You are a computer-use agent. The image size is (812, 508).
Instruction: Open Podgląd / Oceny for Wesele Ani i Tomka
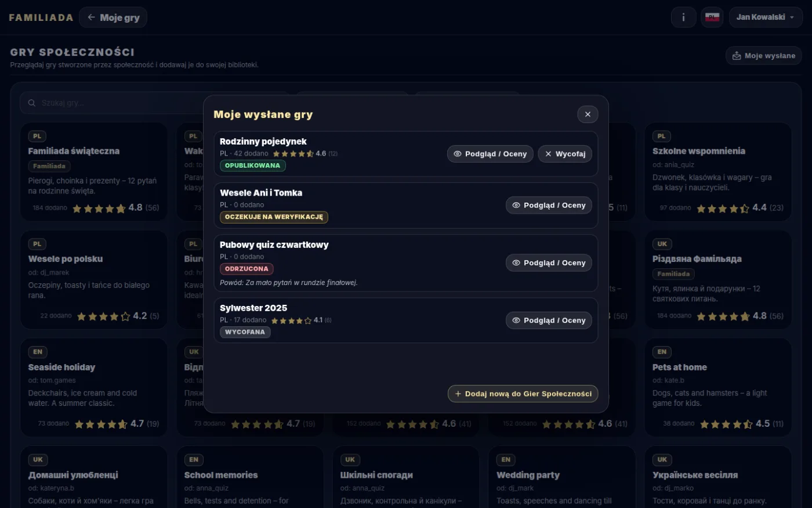click(x=549, y=206)
